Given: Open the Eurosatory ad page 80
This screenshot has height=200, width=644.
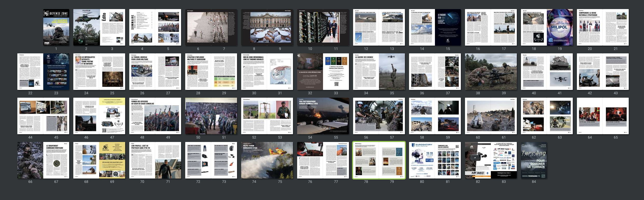Looking at the screenshot, I should pyautogui.click(x=422, y=160).
